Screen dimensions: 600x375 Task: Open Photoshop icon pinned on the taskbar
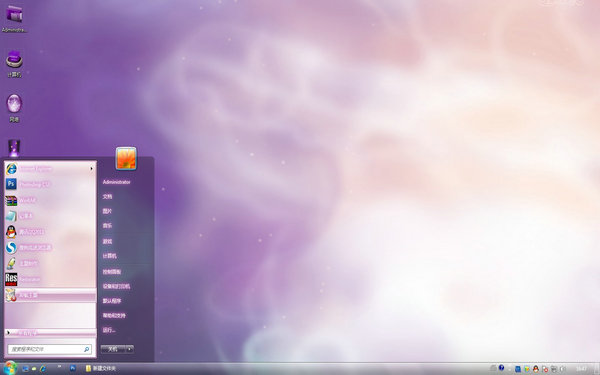73,368
